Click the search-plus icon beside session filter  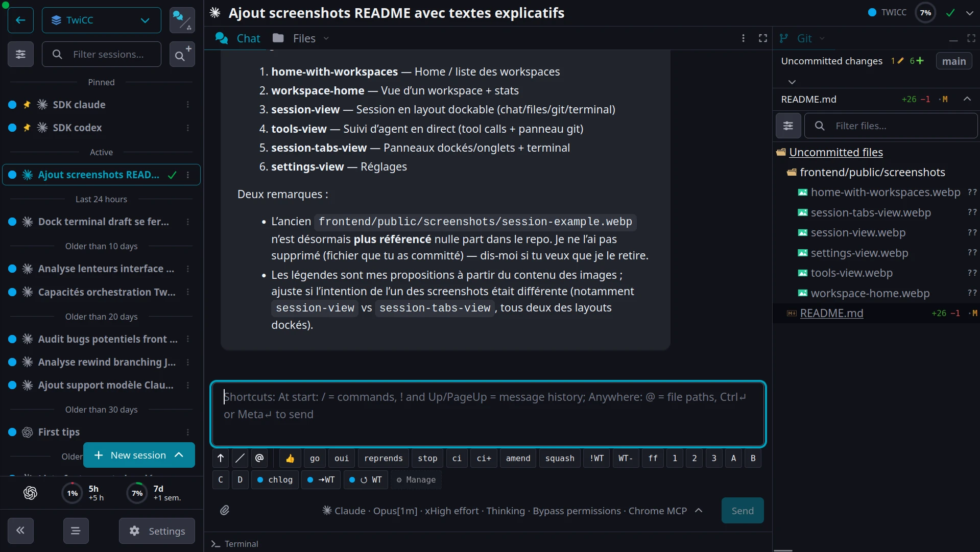182,54
